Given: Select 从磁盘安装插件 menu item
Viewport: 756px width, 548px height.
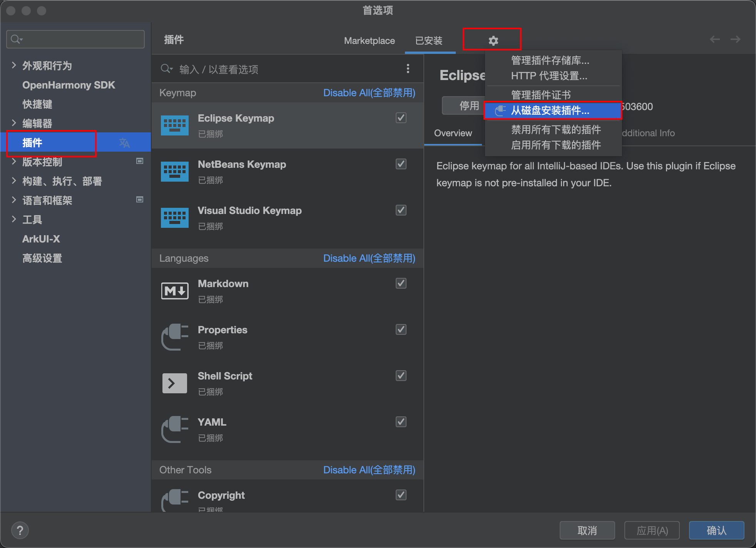Looking at the screenshot, I should tap(550, 111).
